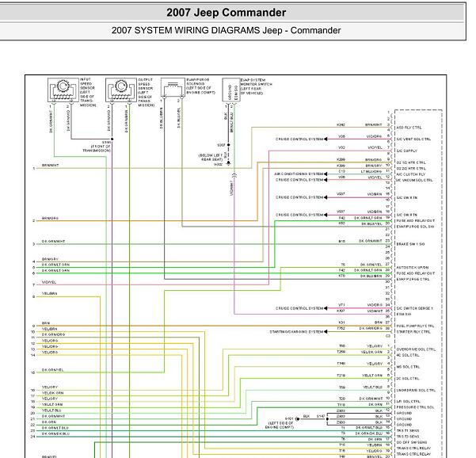Click the EVAP PURGE CTRL label
This screenshot has height=458, width=476.
413,279
